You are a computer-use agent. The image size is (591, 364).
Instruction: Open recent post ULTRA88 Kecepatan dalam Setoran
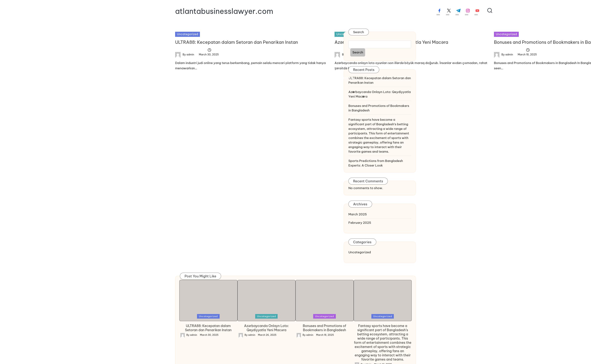(x=380, y=80)
